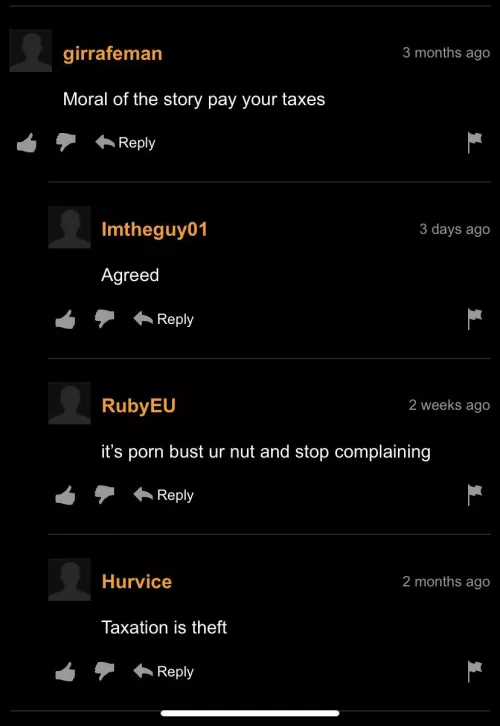The image size is (500, 726).
Task: View Hurvice's profile avatar
Action: [x=69, y=580]
